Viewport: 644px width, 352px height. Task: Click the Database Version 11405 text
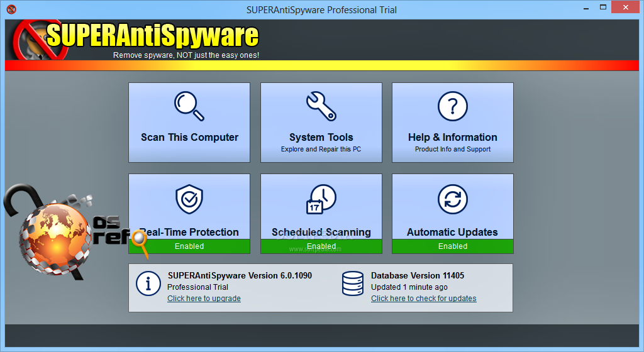[418, 276]
